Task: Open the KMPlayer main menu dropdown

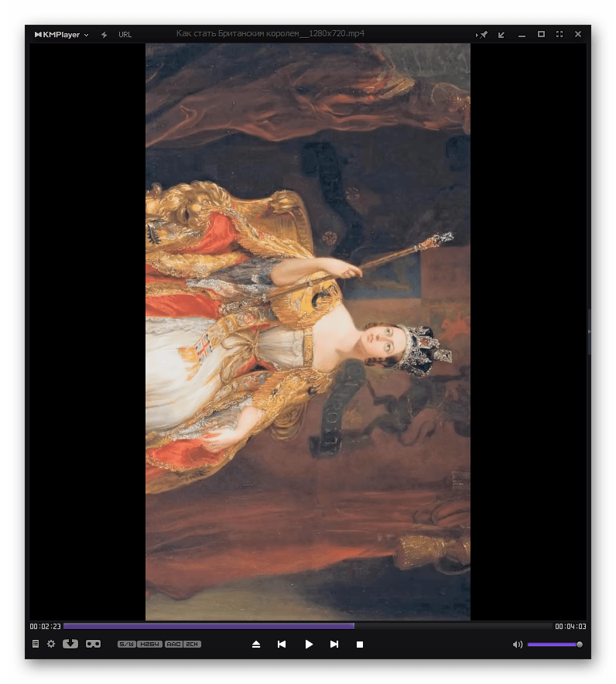Action: [61, 35]
